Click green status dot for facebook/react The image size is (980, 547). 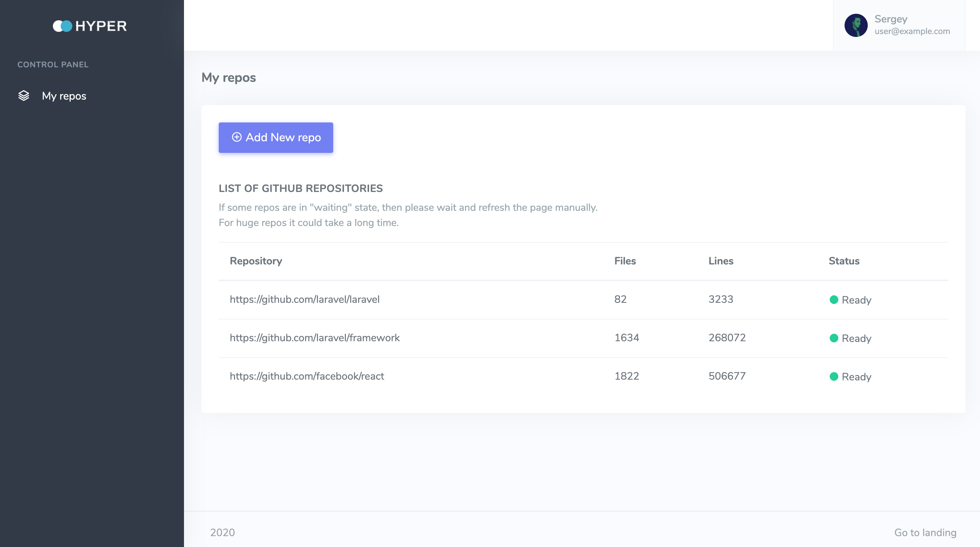pyautogui.click(x=834, y=376)
